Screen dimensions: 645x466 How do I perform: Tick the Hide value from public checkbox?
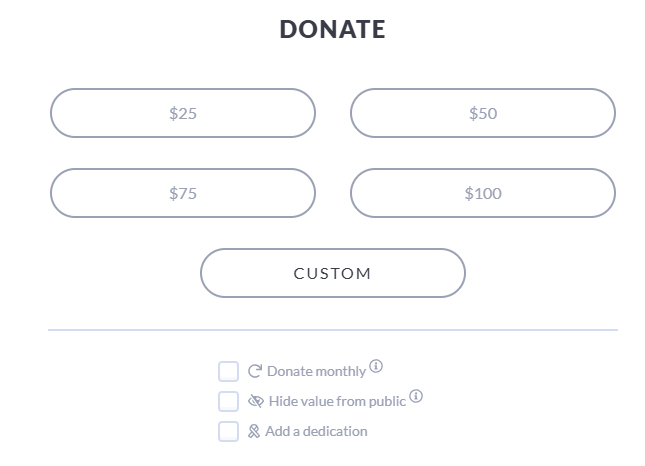coord(228,401)
